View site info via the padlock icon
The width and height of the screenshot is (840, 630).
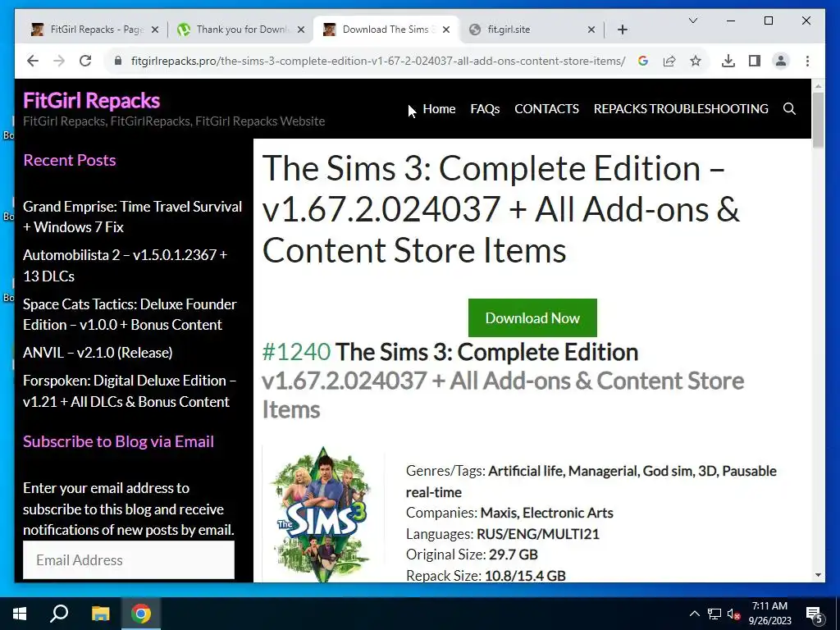118,61
